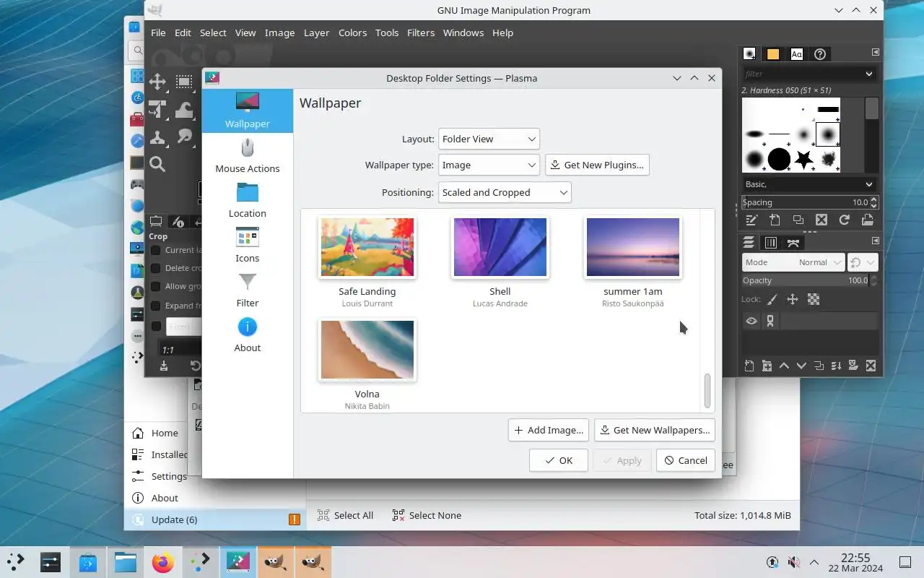
Task: Click the New layer icon in Layers panel
Action: pos(749,366)
